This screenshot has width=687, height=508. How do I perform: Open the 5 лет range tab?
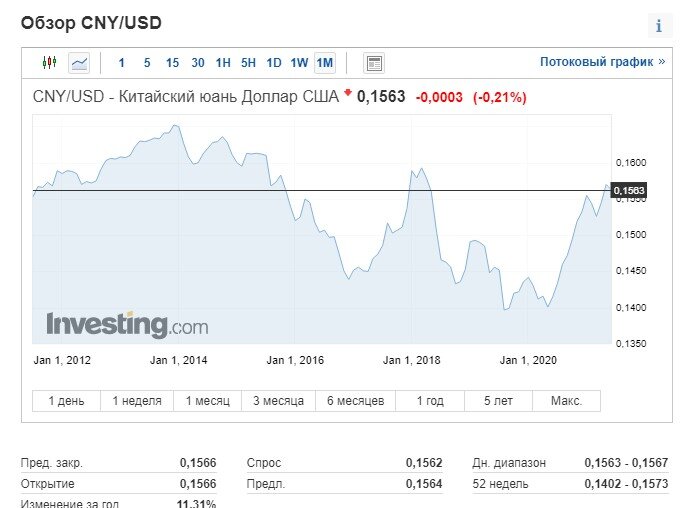coord(498,401)
